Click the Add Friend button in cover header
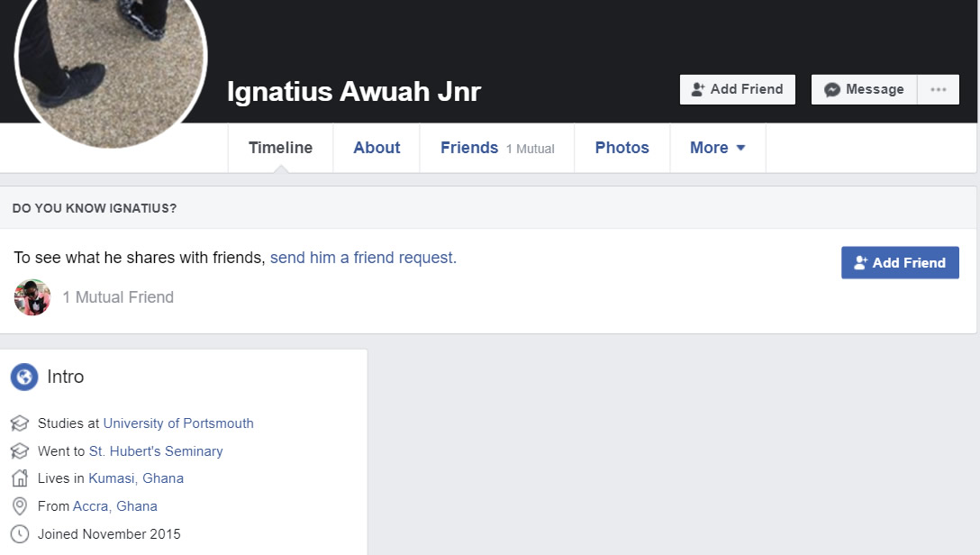This screenshot has height=555, width=980. pyautogui.click(x=738, y=89)
